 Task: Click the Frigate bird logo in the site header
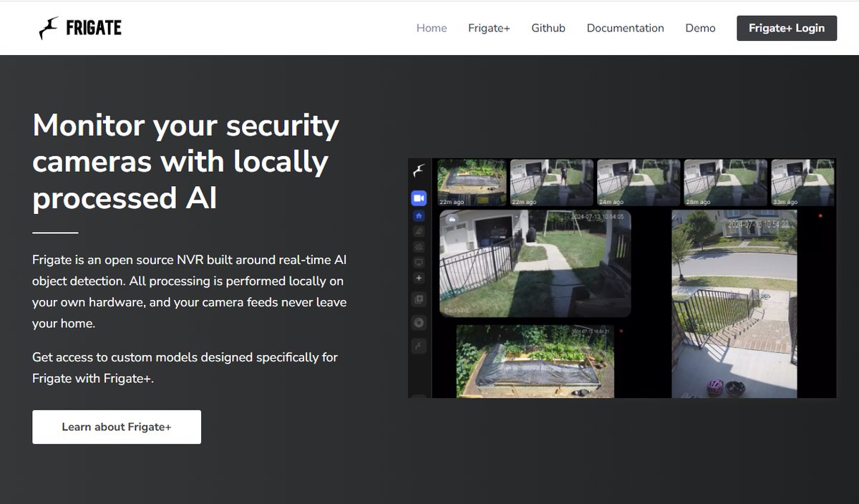(49, 28)
